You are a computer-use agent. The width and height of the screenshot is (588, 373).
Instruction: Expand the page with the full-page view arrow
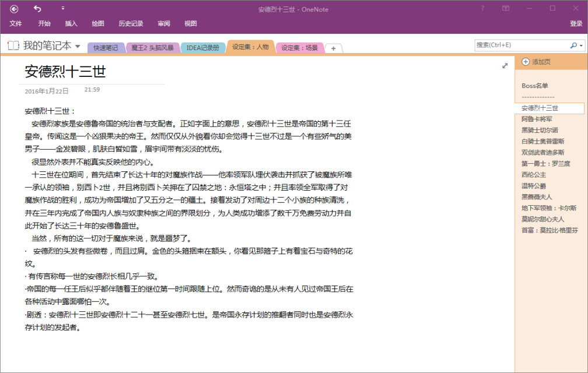505,66
